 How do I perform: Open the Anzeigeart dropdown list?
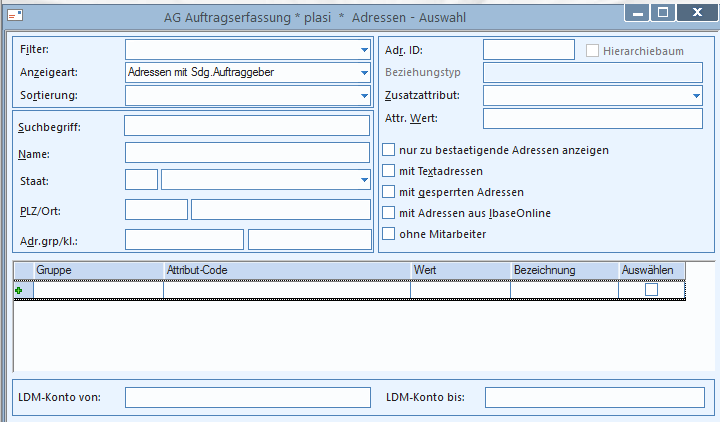364,73
